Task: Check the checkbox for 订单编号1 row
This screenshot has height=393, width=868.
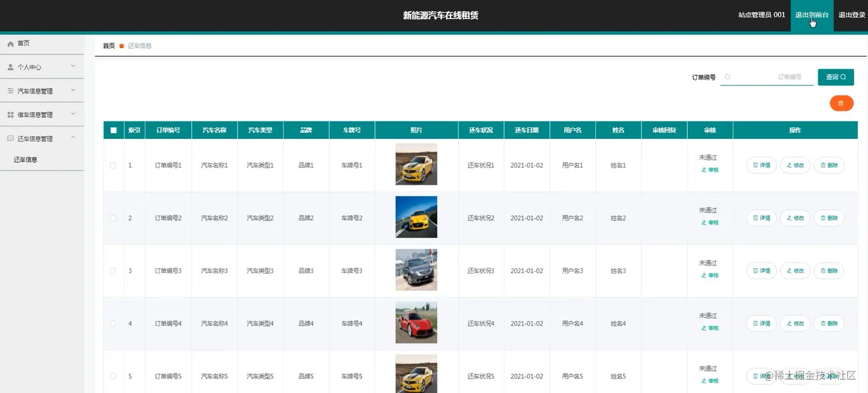Action: 113,165
